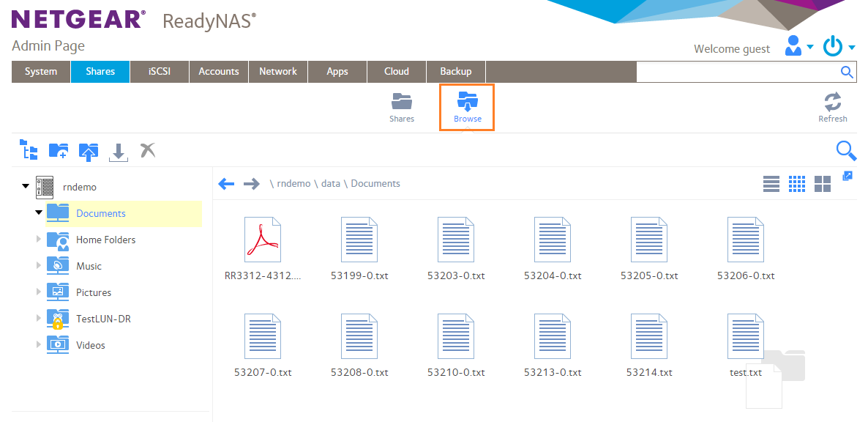The width and height of the screenshot is (868, 422).
Task: Switch to list view layout
Action: [x=771, y=184]
